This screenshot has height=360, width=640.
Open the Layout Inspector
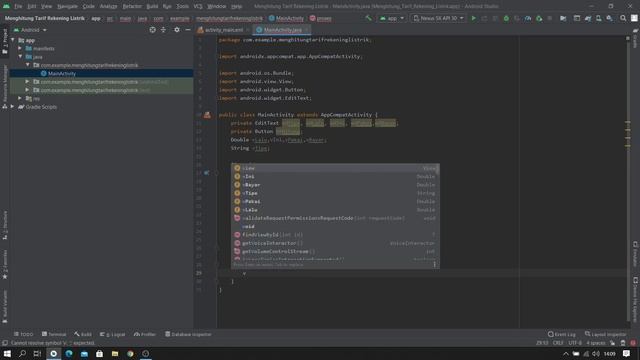pyautogui.click(x=605, y=334)
